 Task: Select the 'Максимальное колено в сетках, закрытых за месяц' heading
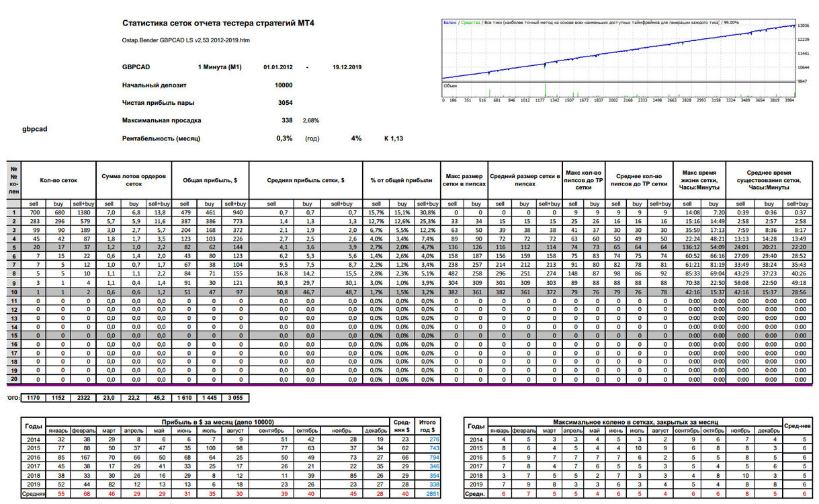pos(634,421)
